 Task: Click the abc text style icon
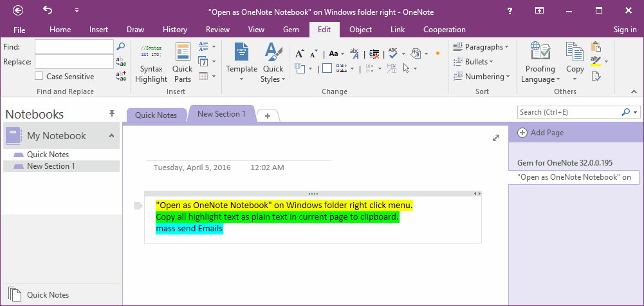354,54
